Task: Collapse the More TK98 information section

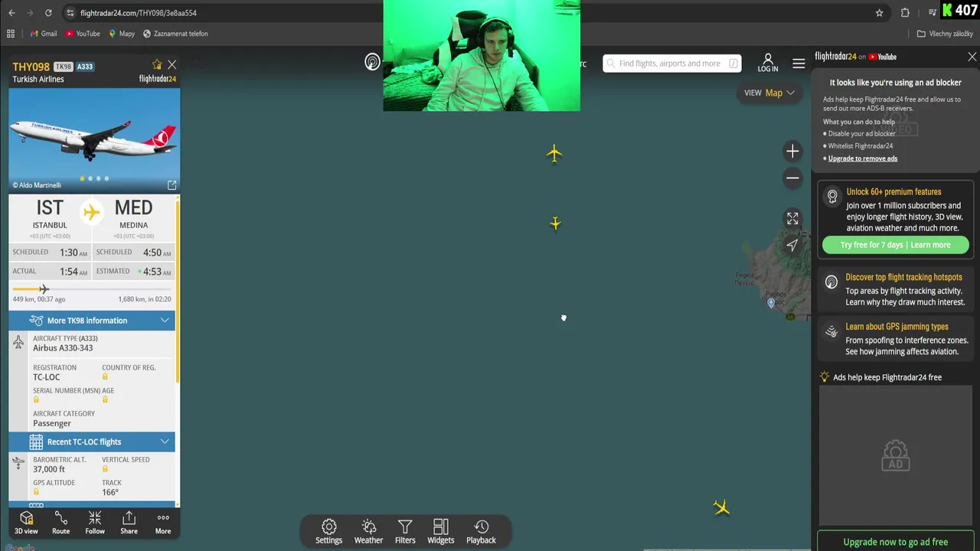Action: [92, 321]
